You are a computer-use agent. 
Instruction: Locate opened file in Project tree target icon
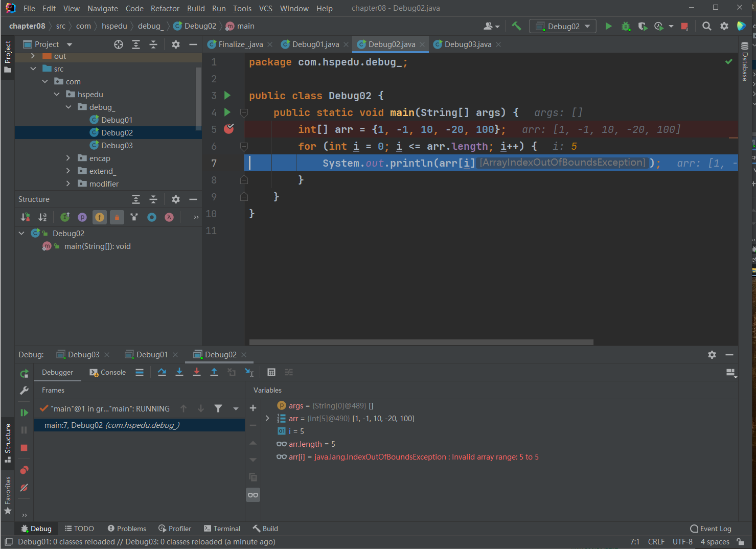(119, 44)
